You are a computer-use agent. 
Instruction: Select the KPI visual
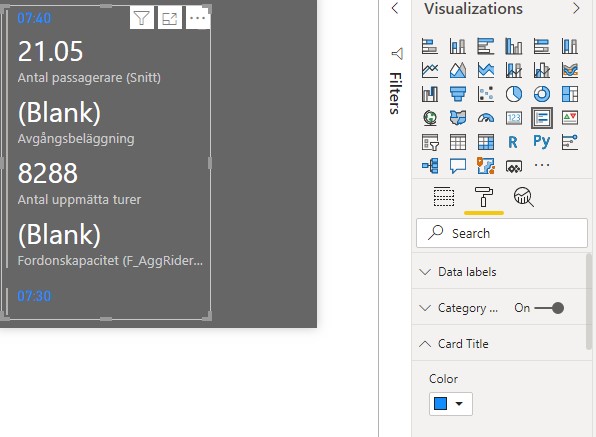pos(570,118)
